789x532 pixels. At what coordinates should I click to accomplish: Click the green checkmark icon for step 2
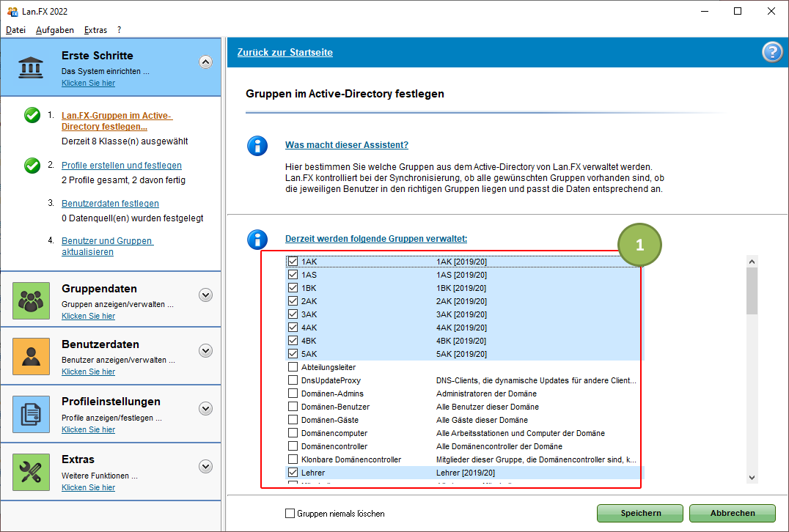(x=32, y=165)
